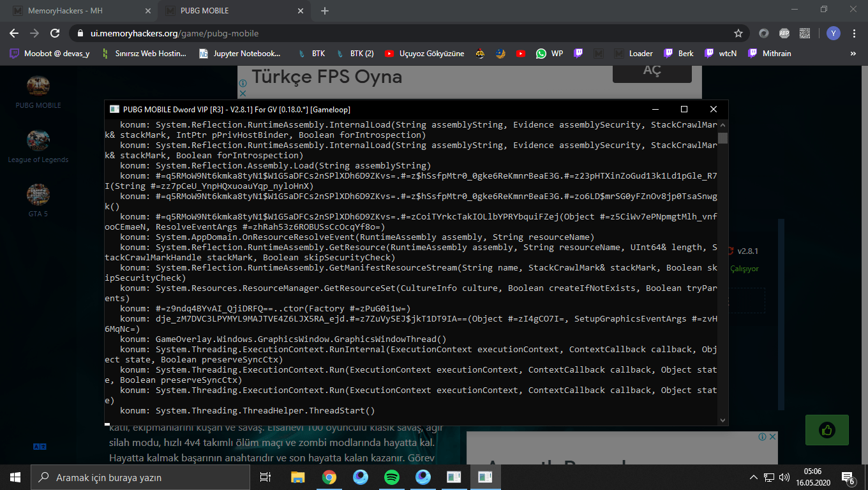Click the console window title bar icon
This screenshot has width=868, height=490.
pos(115,109)
